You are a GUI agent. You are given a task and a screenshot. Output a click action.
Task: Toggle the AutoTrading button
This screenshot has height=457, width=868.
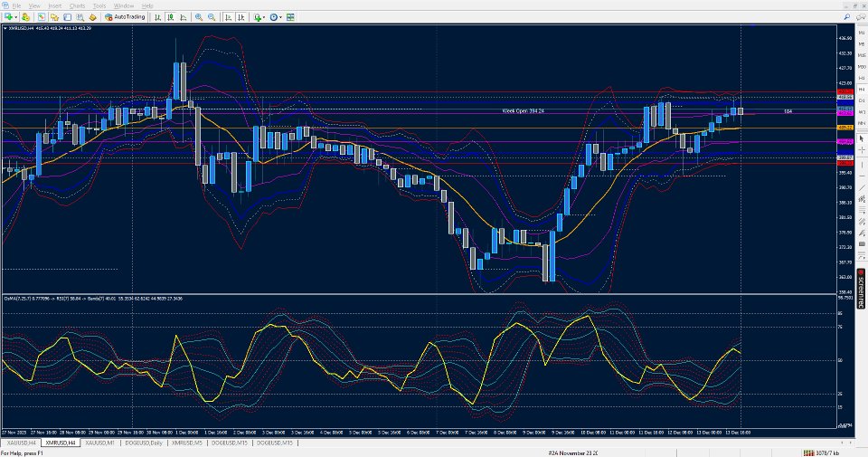(125, 17)
